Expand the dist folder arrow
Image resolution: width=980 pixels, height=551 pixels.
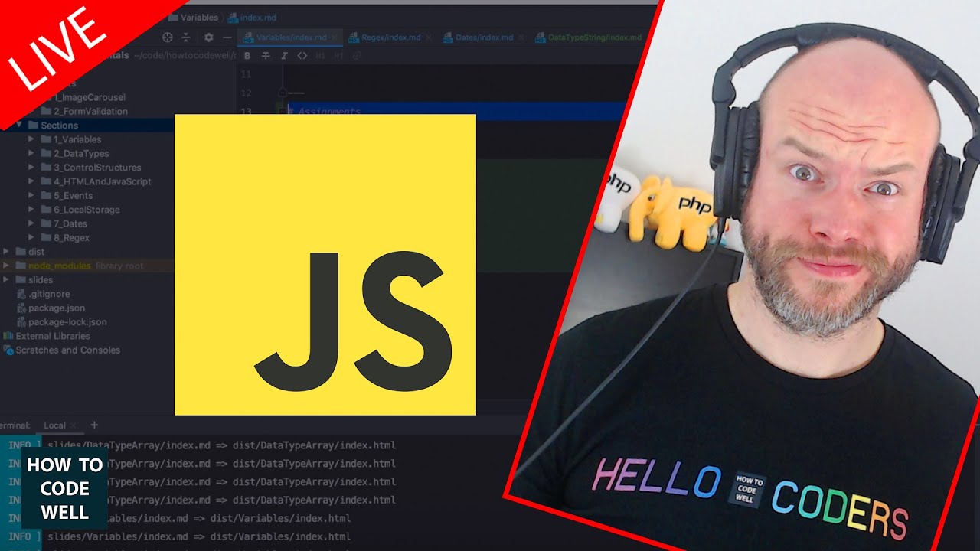7,251
